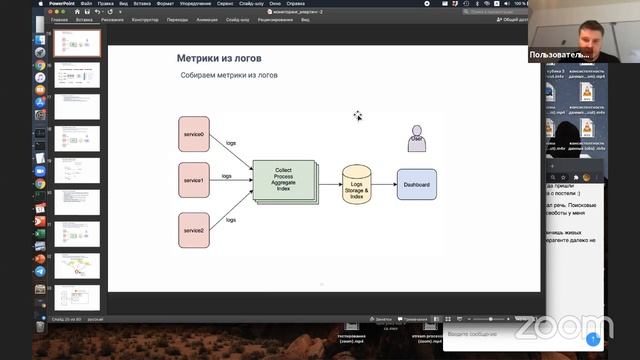Screen dimensions: 640x360
Task: Save the presentation with the floppy disk icon
Action: (87, 12)
